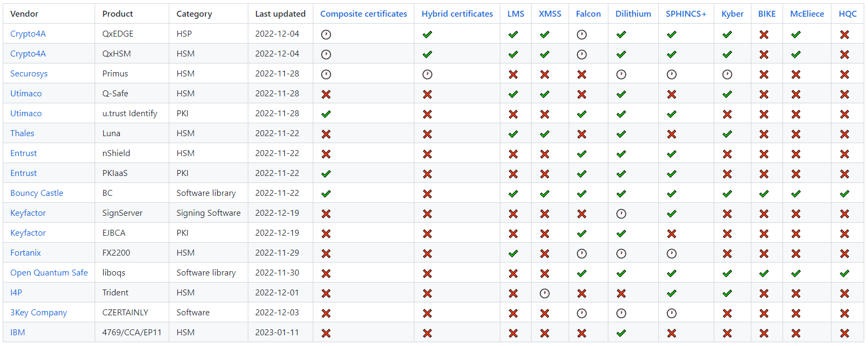Click the clock icon for SignServer Dilithium
This screenshot has height=346, width=868.
point(621,214)
